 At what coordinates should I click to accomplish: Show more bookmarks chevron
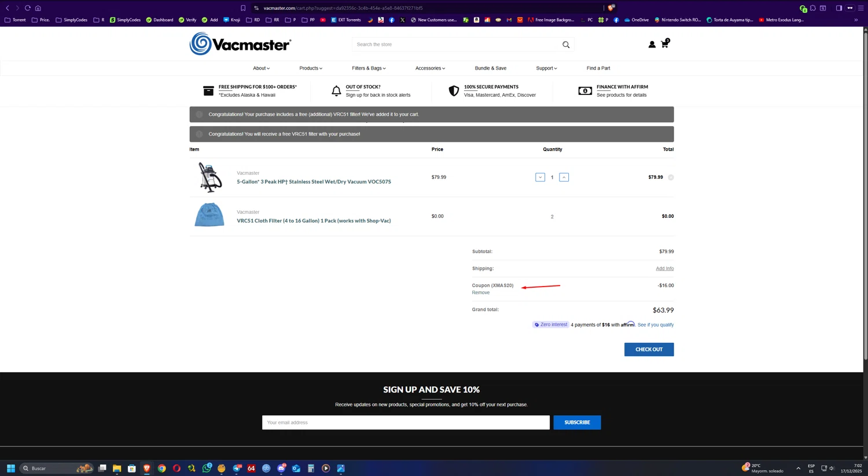point(856,20)
